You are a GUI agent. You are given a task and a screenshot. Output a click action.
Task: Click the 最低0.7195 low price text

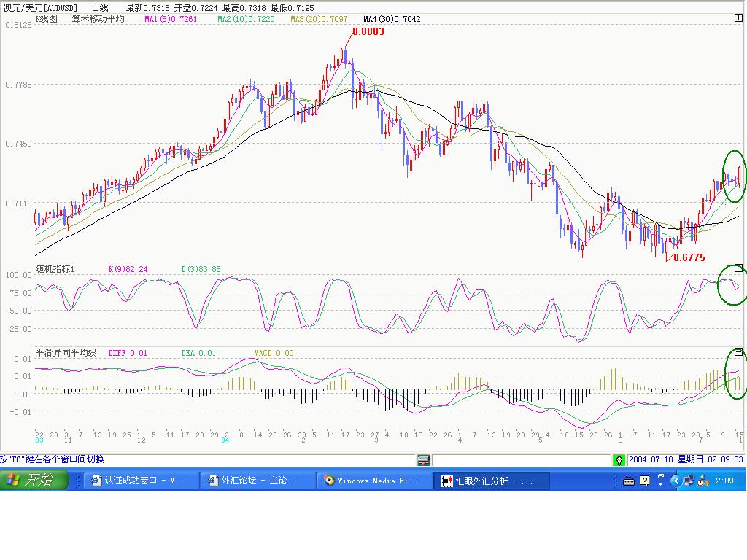tap(292, 8)
